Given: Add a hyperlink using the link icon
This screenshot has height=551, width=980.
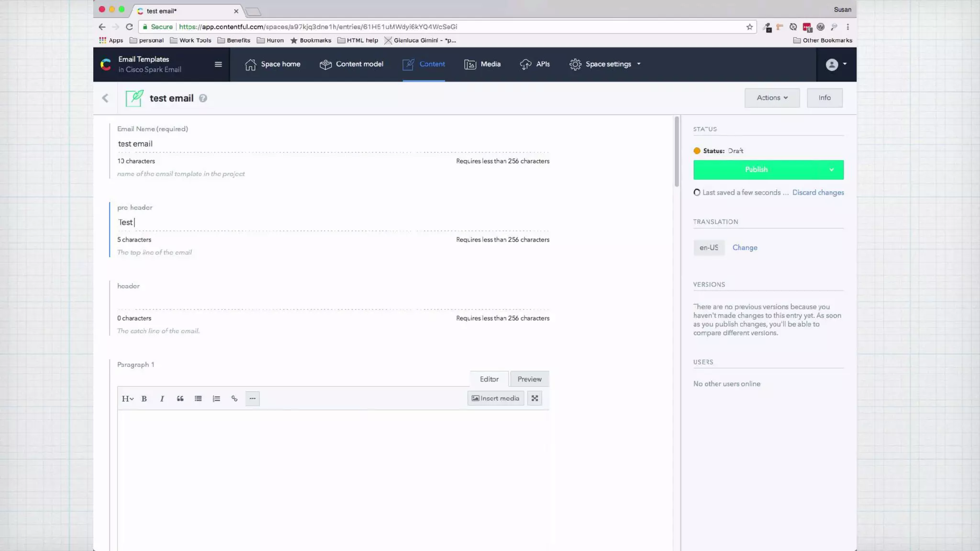Looking at the screenshot, I should pyautogui.click(x=234, y=398).
